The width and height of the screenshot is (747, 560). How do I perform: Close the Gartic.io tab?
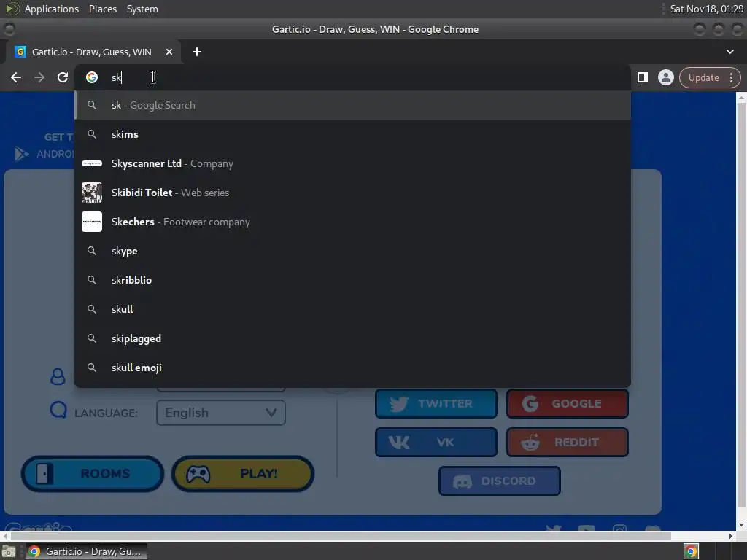pyautogui.click(x=169, y=52)
